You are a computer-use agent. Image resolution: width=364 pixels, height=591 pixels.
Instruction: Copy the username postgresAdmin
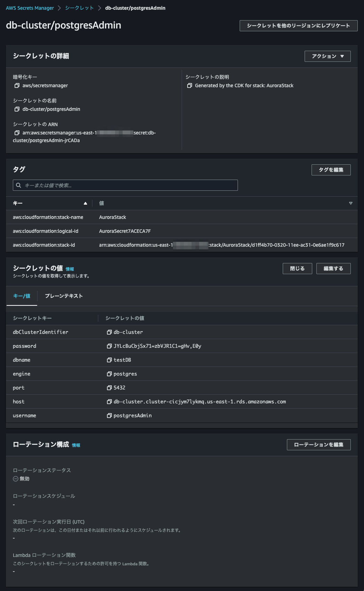109,415
